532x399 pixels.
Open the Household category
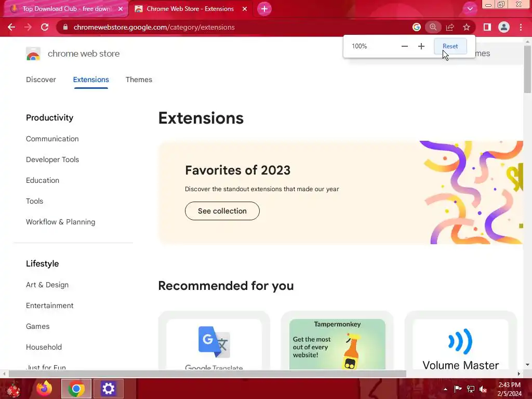click(44, 347)
